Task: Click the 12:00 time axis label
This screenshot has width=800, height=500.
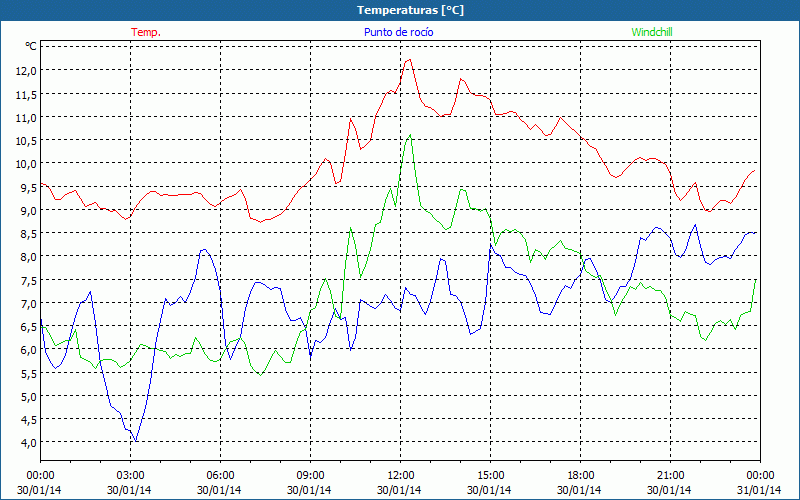Action: pyautogui.click(x=401, y=476)
